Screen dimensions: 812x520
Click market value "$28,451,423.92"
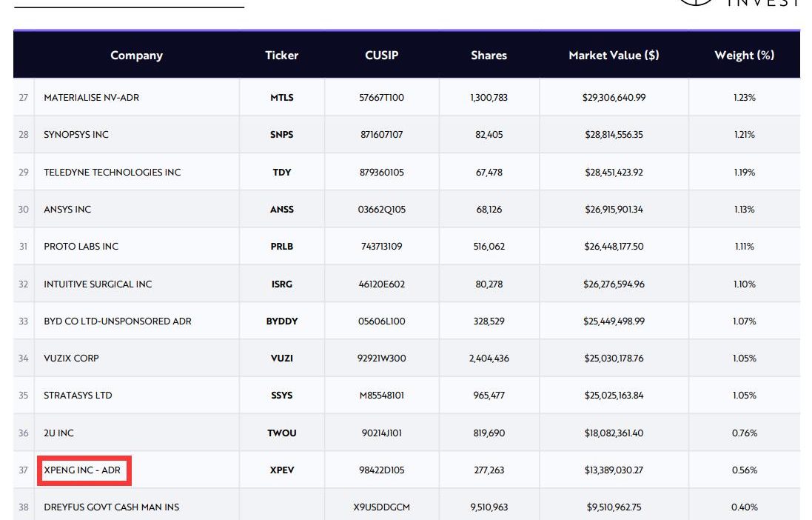(x=614, y=172)
